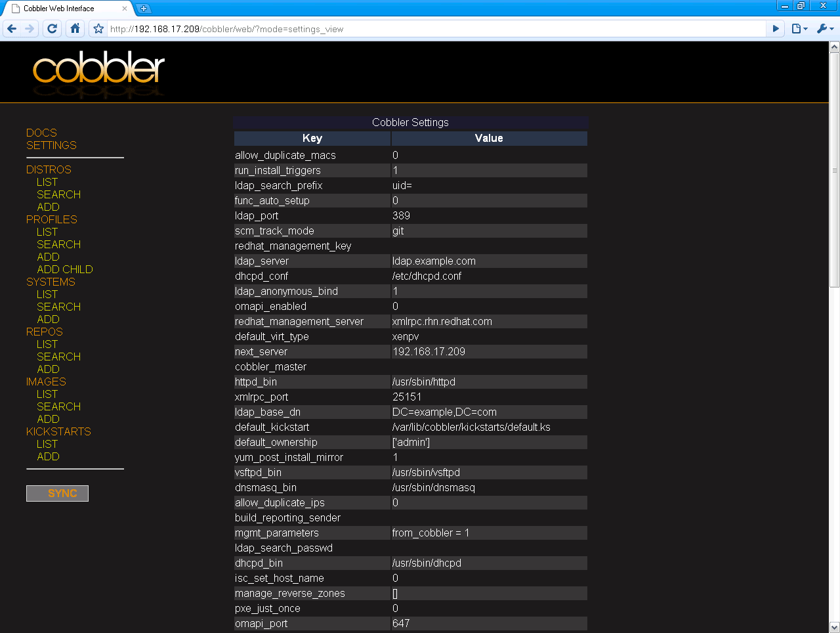The width and height of the screenshot is (840, 633).
Task: Open LIST under PROFILES
Action: tap(47, 232)
